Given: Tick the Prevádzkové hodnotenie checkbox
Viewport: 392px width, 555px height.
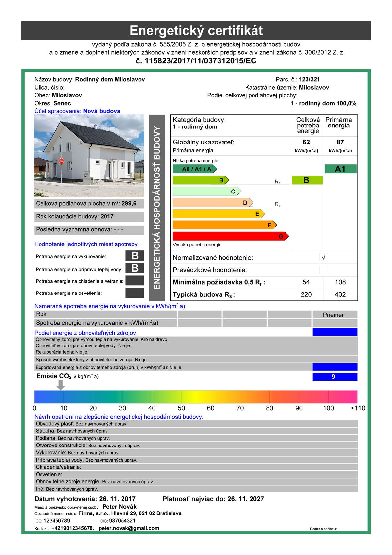Looking at the screenshot, I should [324, 270].
